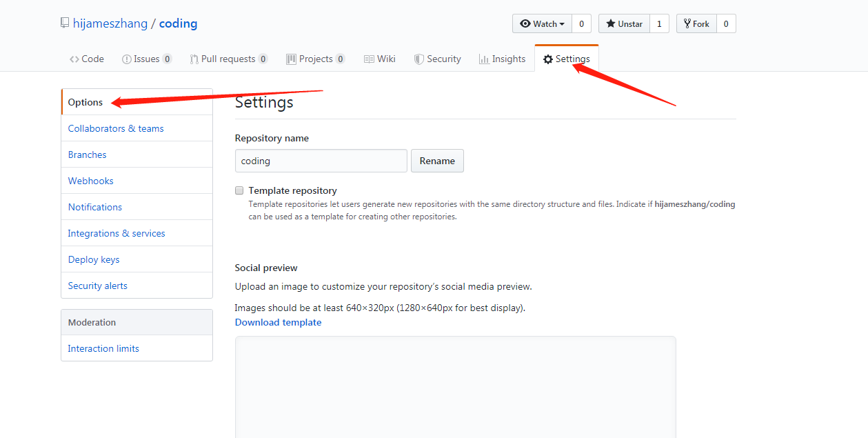
Task: Open Webhooks settings page
Action: click(x=137, y=181)
